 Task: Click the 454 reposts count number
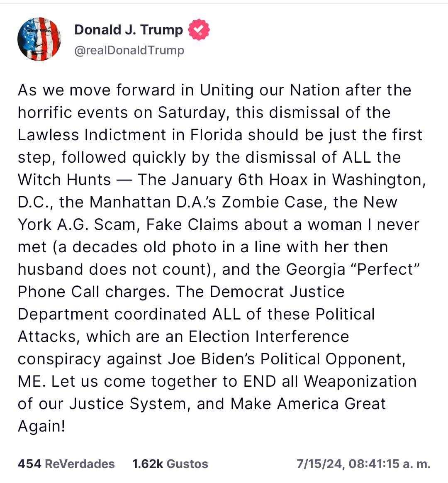coord(29,464)
